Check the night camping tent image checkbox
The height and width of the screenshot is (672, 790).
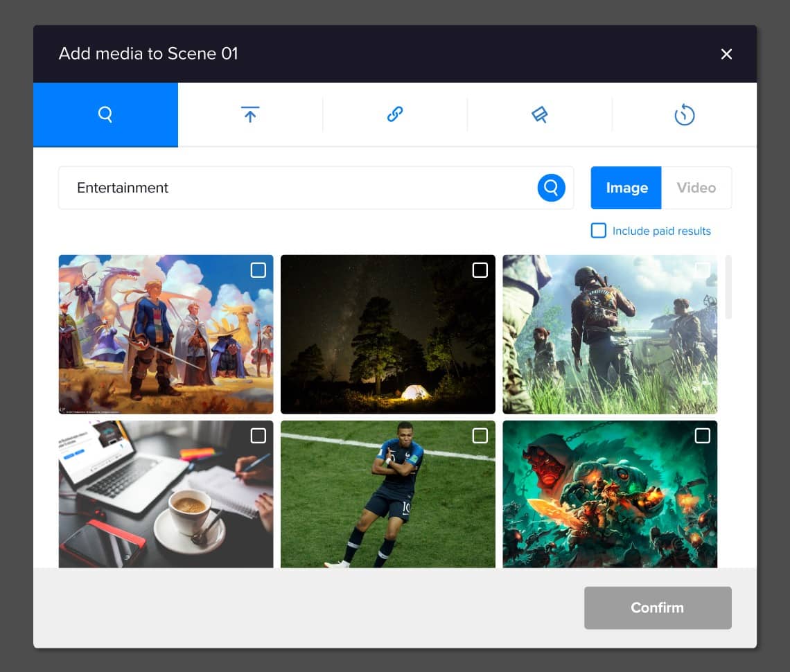(480, 270)
